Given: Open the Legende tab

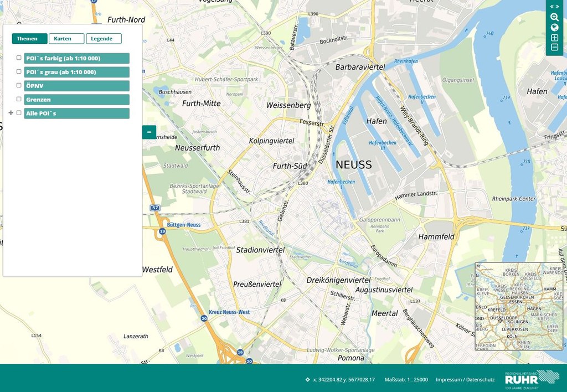Looking at the screenshot, I should pyautogui.click(x=104, y=39).
